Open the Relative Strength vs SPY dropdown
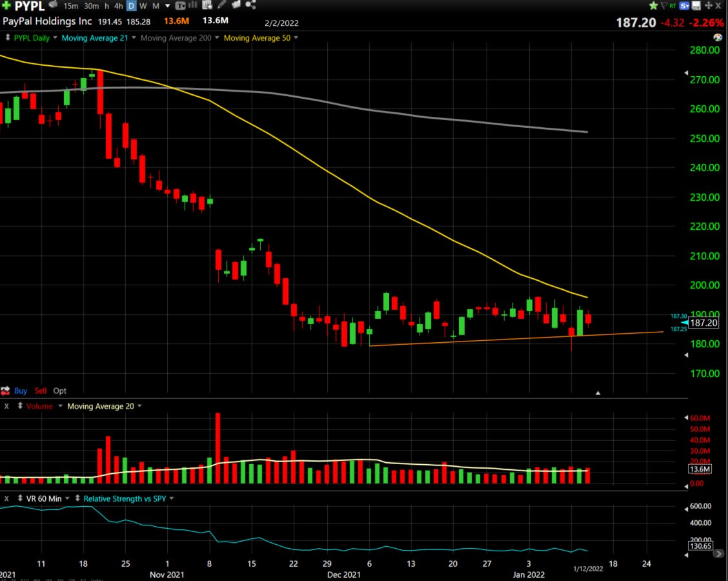 coord(171,498)
